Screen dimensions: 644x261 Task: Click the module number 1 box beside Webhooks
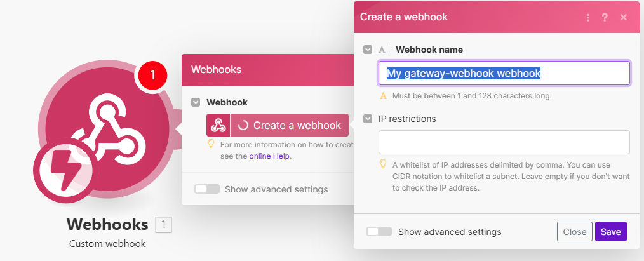pos(163,225)
